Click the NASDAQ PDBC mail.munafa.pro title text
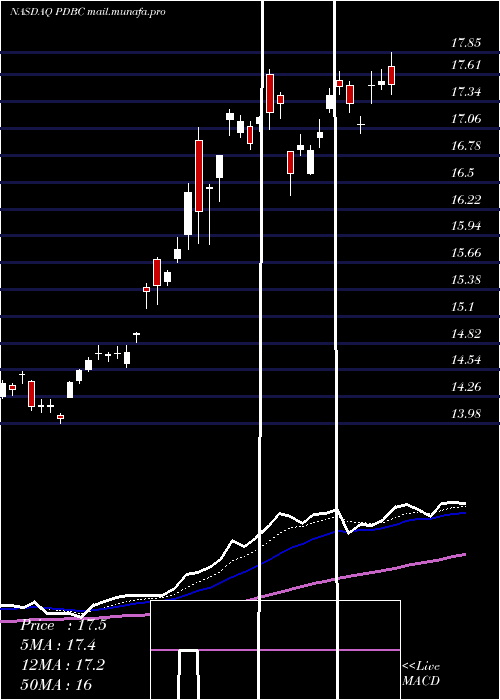 (x=88, y=12)
